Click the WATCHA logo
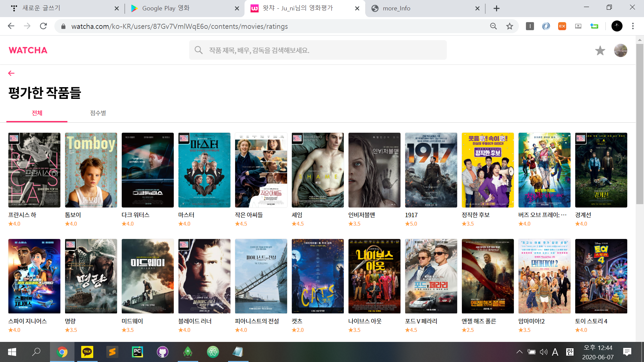The width and height of the screenshot is (644, 362). pos(28,50)
